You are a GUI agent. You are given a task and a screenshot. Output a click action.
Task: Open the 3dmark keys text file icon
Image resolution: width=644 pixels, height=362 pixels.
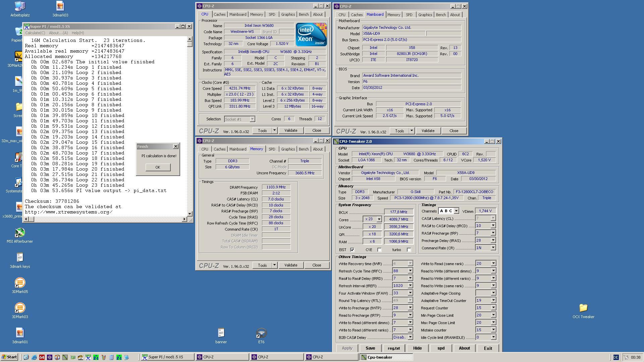point(20,261)
